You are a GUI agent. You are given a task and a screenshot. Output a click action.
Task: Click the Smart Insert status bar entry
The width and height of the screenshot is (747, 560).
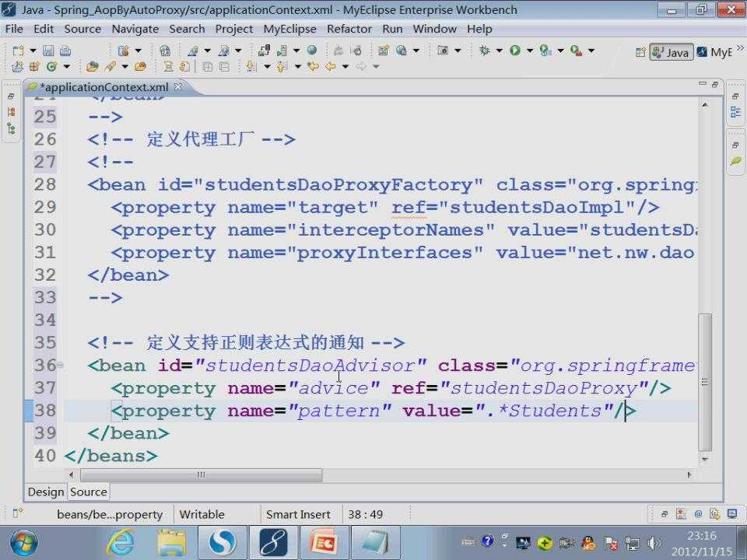[298, 514]
